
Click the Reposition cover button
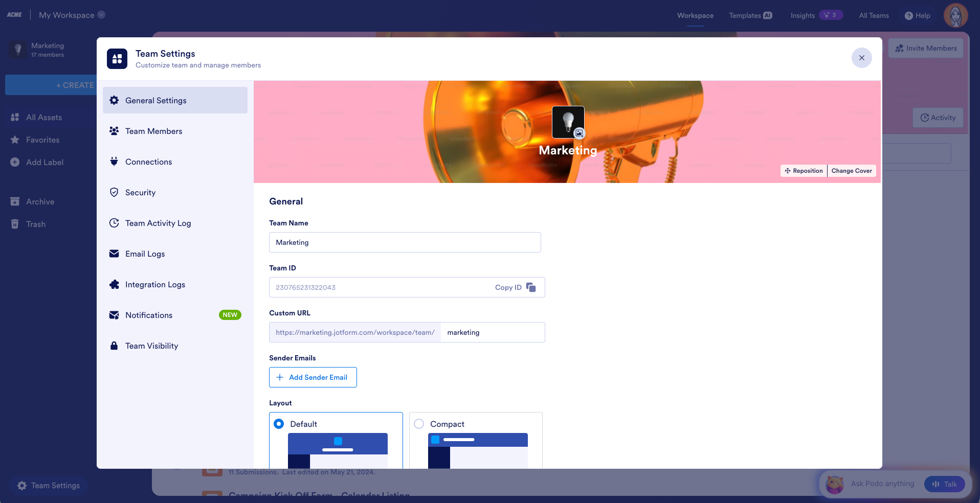pos(804,171)
